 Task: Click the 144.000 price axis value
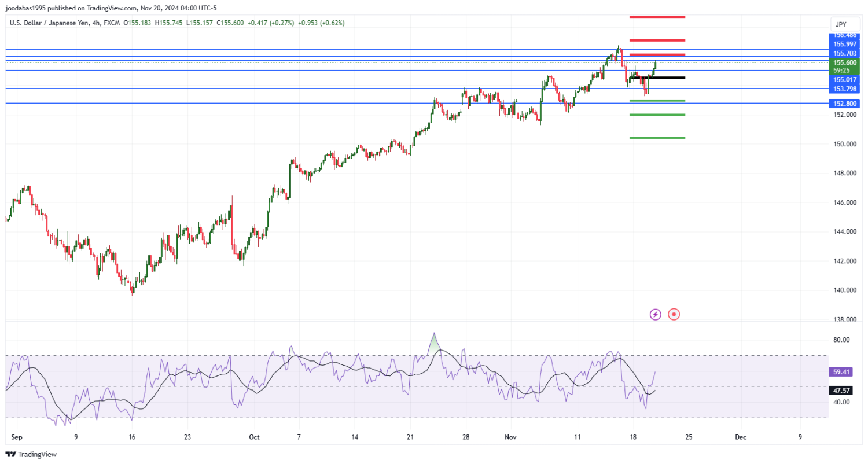(x=845, y=232)
